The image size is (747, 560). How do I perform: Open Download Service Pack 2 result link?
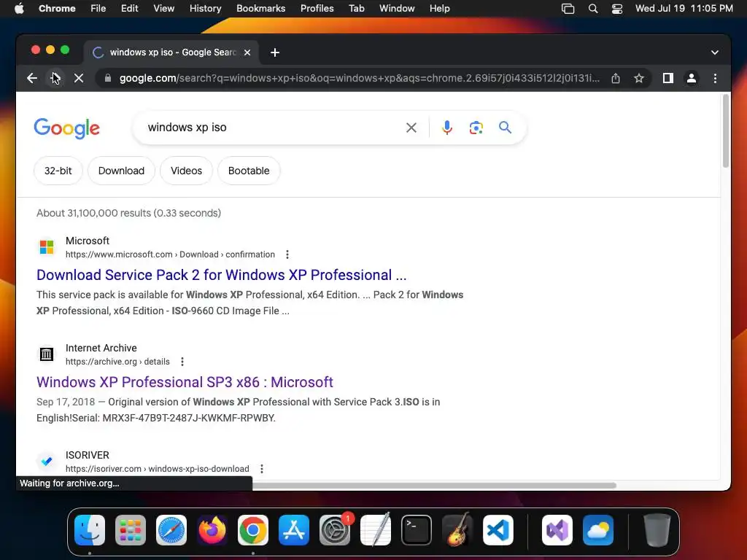(x=222, y=275)
